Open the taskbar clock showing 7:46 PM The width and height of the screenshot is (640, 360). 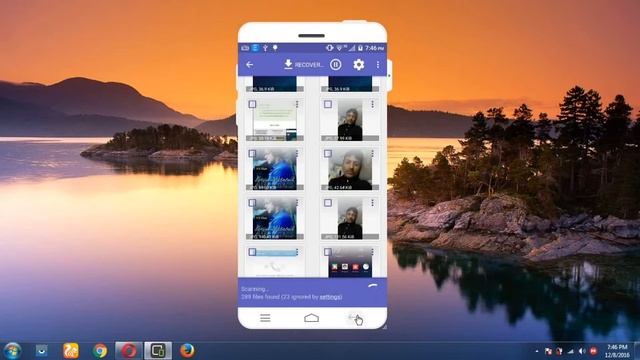coord(617,351)
